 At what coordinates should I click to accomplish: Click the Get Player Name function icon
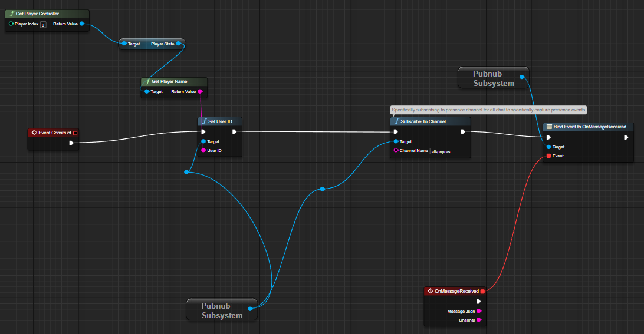(147, 81)
